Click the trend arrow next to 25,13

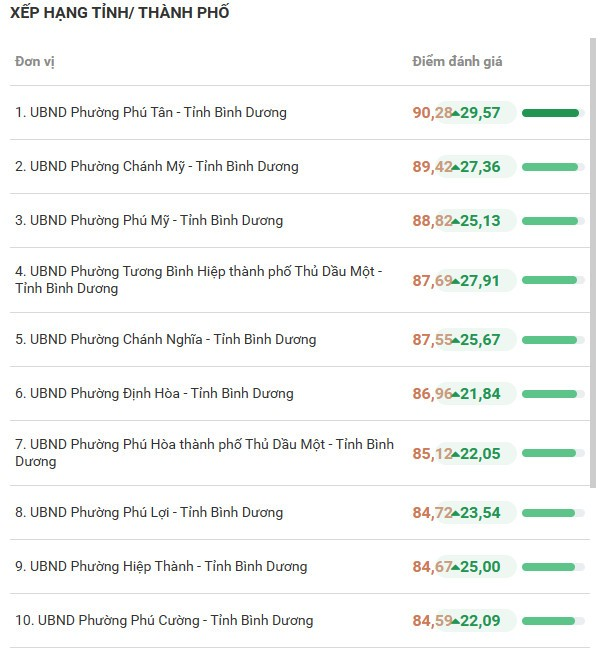[456, 222]
